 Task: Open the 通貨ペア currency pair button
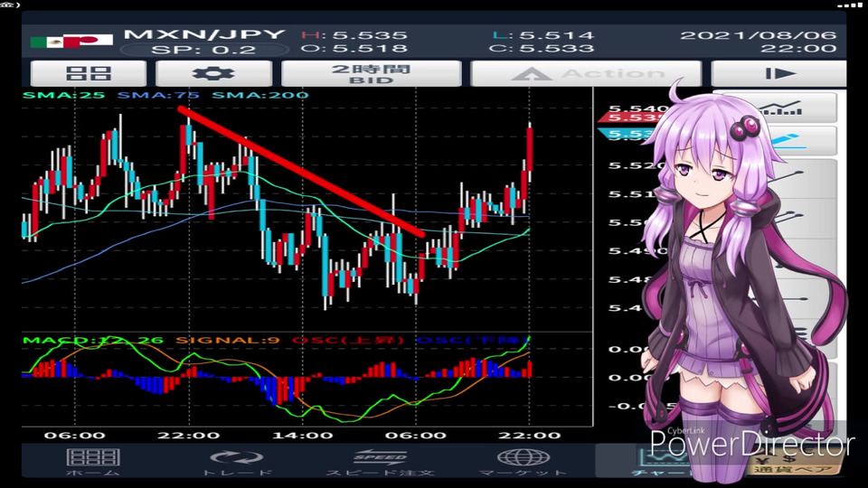792,464
